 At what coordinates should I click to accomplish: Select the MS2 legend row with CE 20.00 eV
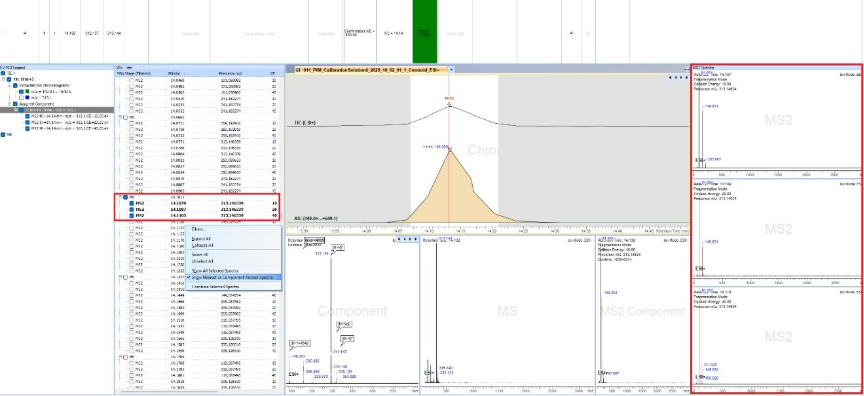[x=69, y=122]
